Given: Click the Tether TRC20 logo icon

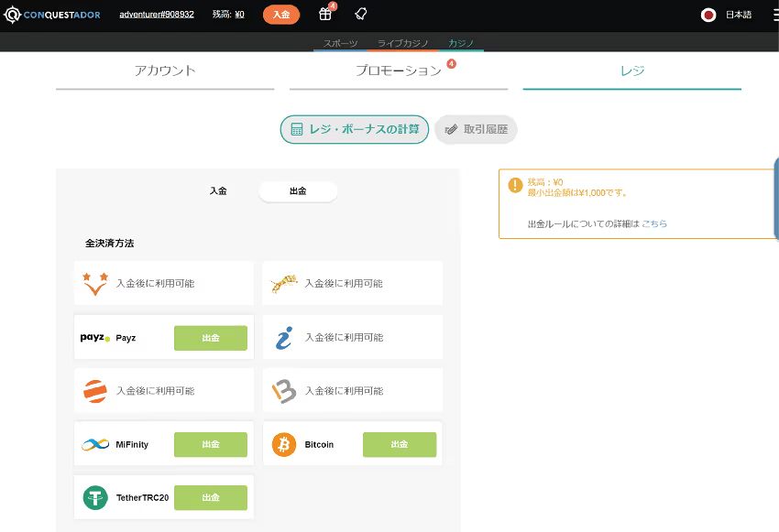Looking at the screenshot, I should coord(95,497).
